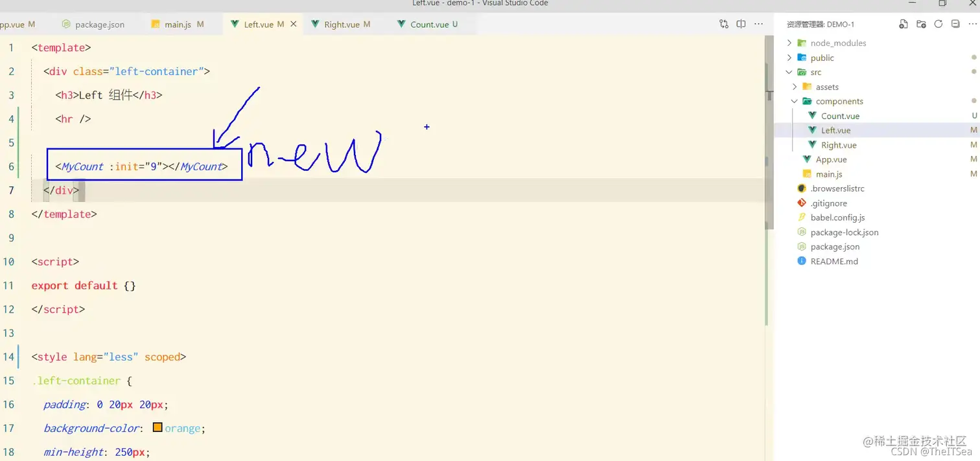Image resolution: width=980 pixels, height=461 pixels.
Task: Collapse all folders in the explorer
Action: pyautogui.click(x=955, y=24)
